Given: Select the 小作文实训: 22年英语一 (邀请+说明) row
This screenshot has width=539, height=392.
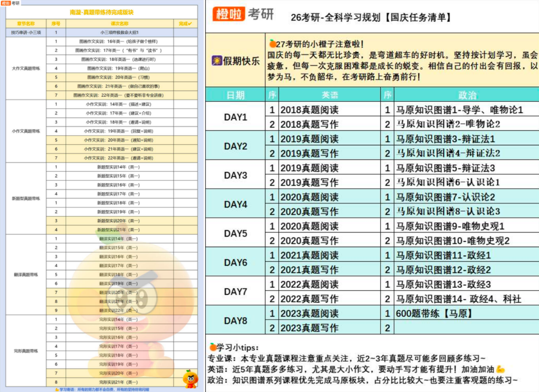Looking at the screenshot, I should click(x=120, y=158).
